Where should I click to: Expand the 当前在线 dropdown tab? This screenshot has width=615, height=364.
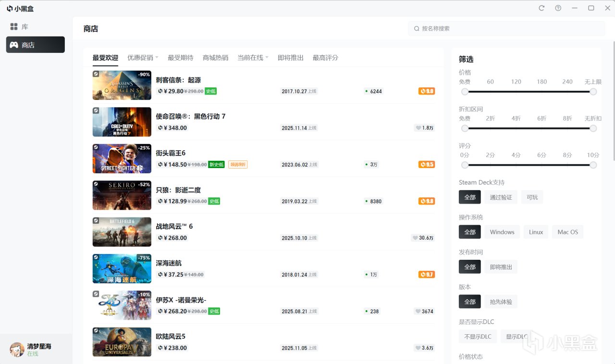pyautogui.click(x=253, y=58)
